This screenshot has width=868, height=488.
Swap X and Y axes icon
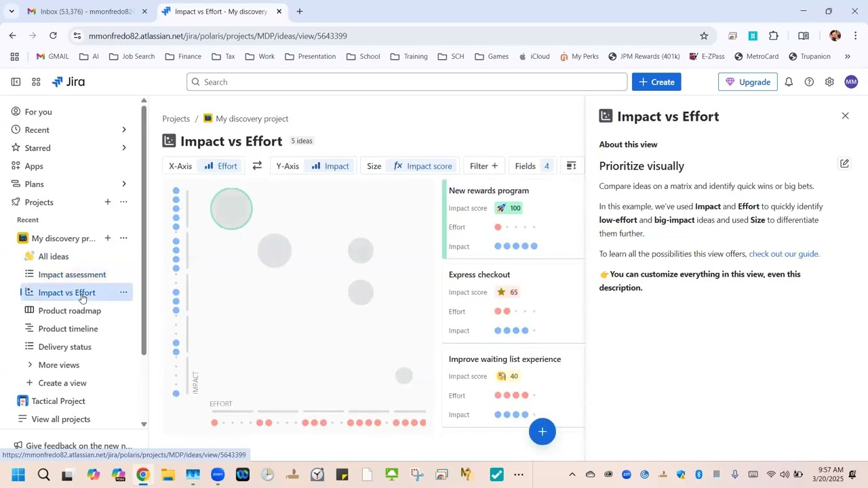pos(257,166)
